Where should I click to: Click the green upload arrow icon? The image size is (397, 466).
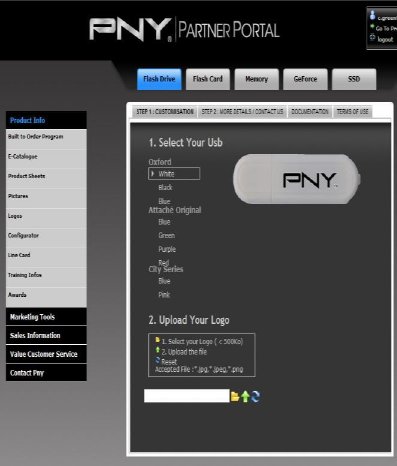tap(245, 396)
